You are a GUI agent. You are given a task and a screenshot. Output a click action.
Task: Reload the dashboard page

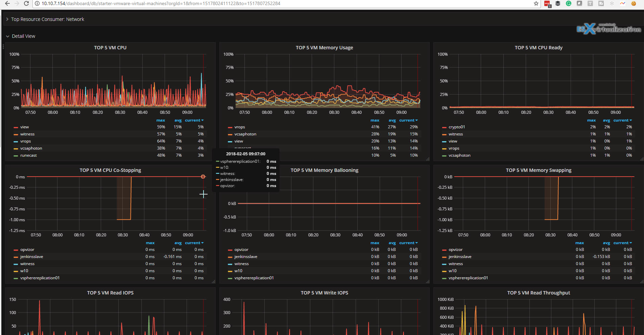[26, 3]
